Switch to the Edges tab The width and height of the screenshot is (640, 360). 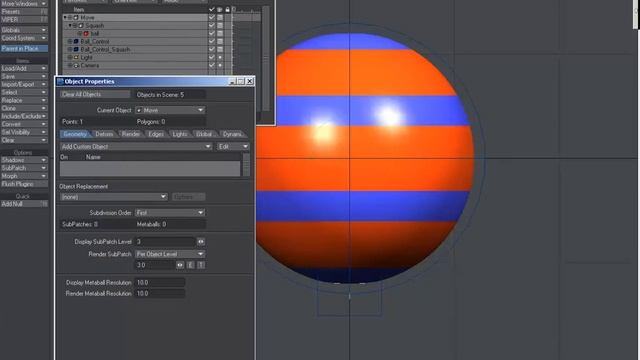point(156,134)
